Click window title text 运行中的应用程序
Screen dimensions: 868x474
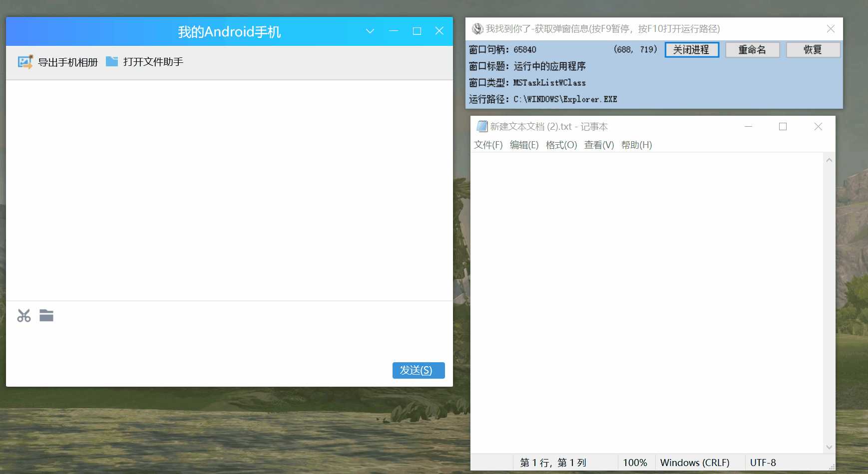coord(549,66)
